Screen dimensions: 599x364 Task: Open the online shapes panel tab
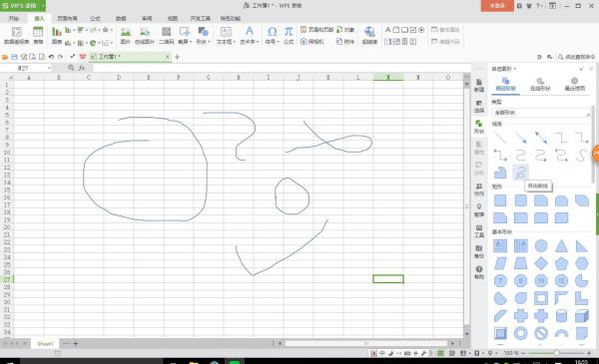pos(540,85)
